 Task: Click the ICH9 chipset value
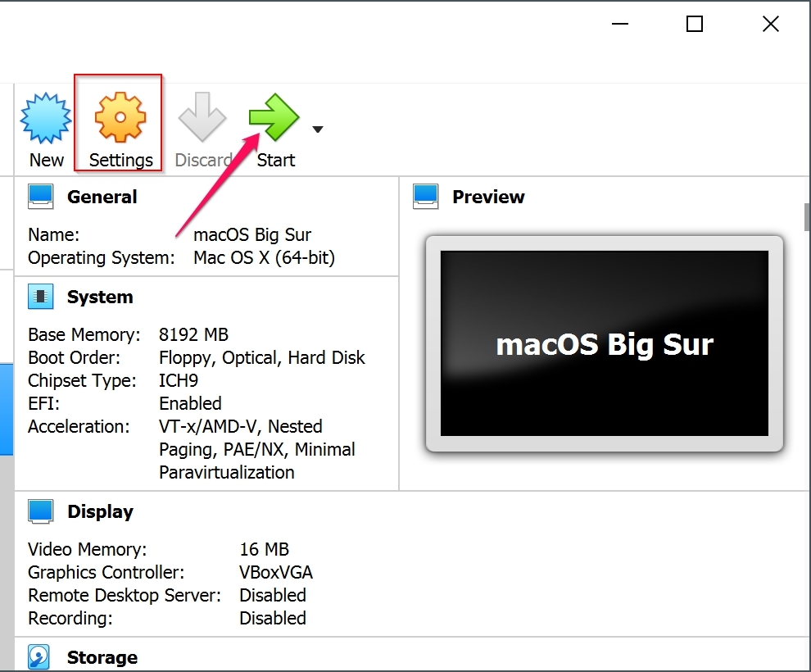coord(179,381)
